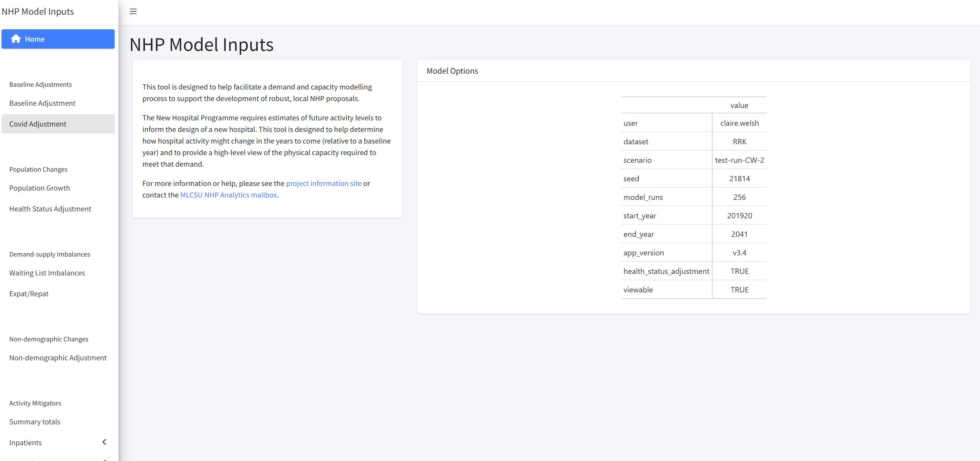Click the hamburger sidebar toggle icon
The image size is (980, 461).
[x=133, y=12]
